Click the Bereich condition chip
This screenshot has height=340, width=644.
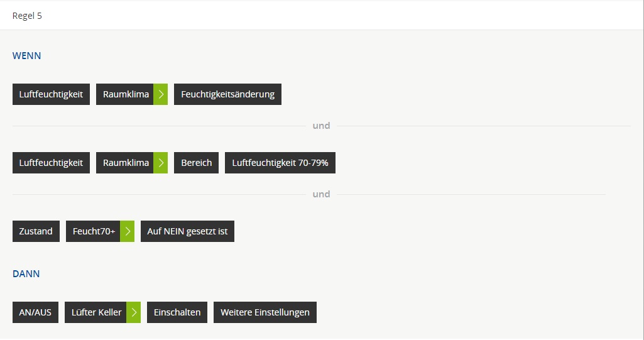click(196, 163)
